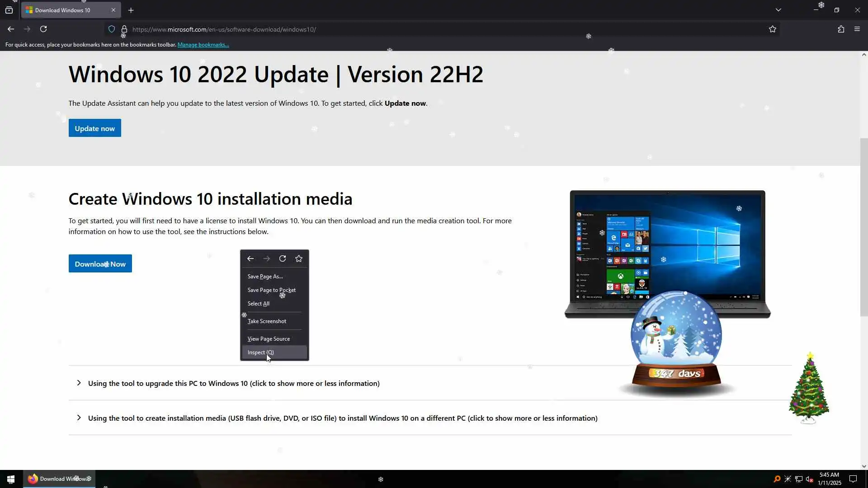Click context menu bookmark star icon
Image resolution: width=868 pixels, height=488 pixels.
click(298, 258)
